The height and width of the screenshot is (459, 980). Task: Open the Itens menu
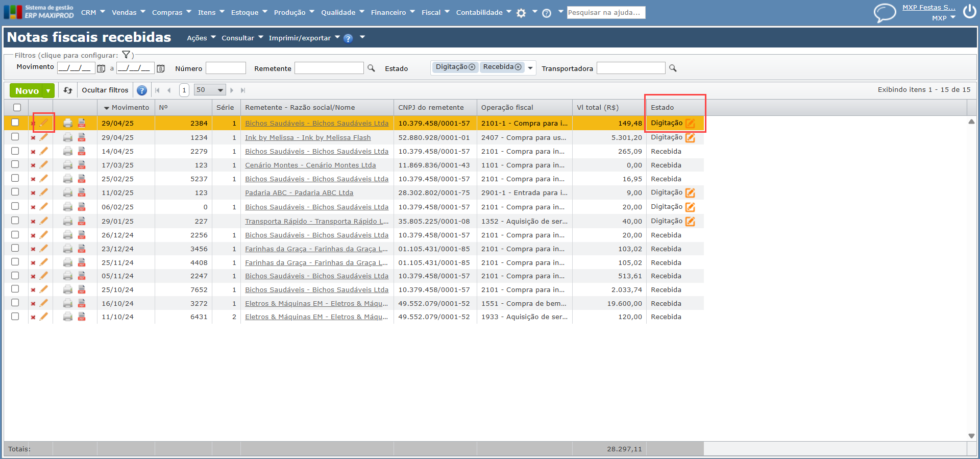pyautogui.click(x=211, y=12)
